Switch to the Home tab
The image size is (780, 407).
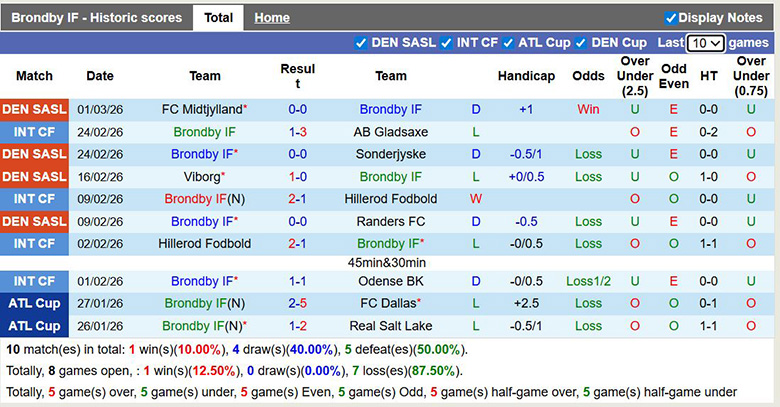point(271,18)
